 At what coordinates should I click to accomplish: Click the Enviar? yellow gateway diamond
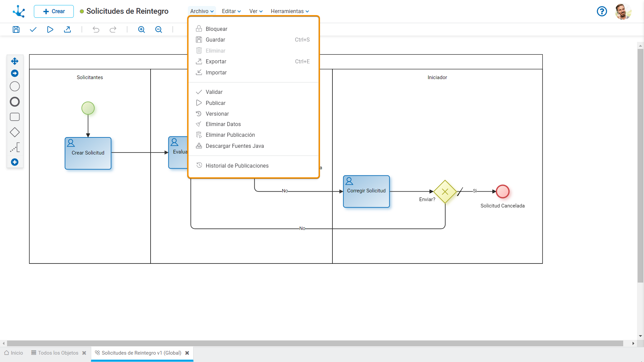click(445, 192)
